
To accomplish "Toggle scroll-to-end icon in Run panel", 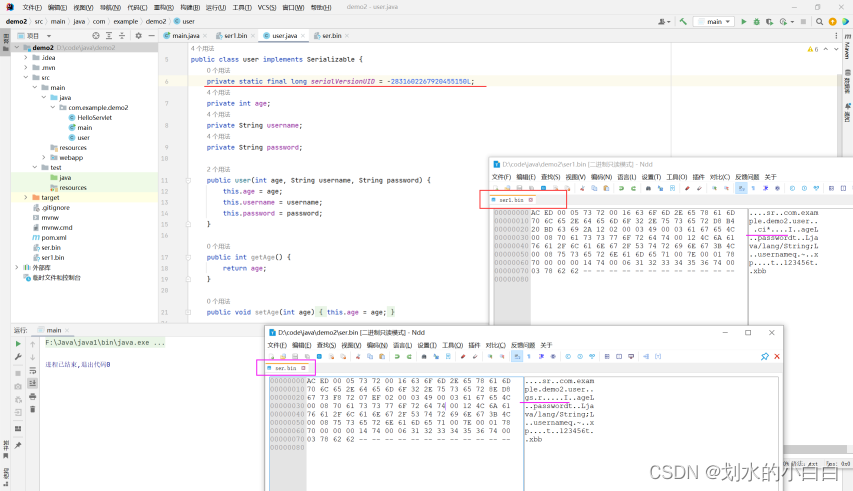I will tap(33, 383).
